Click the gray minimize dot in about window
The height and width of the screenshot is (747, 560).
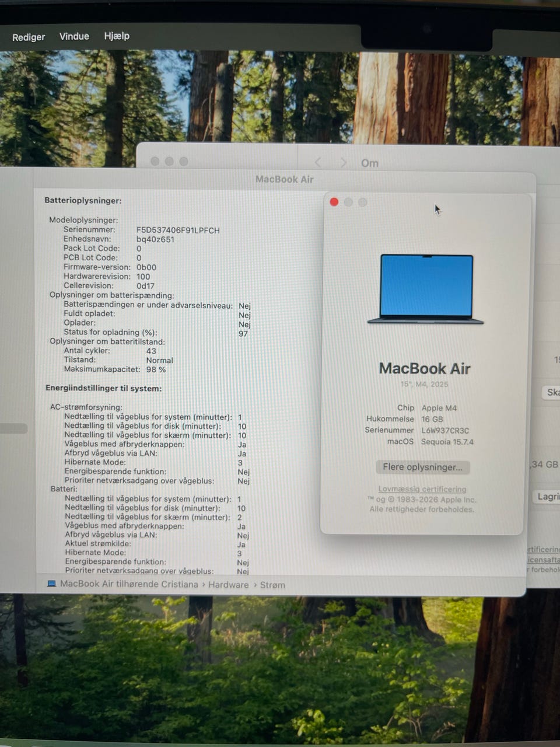coord(348,202)
